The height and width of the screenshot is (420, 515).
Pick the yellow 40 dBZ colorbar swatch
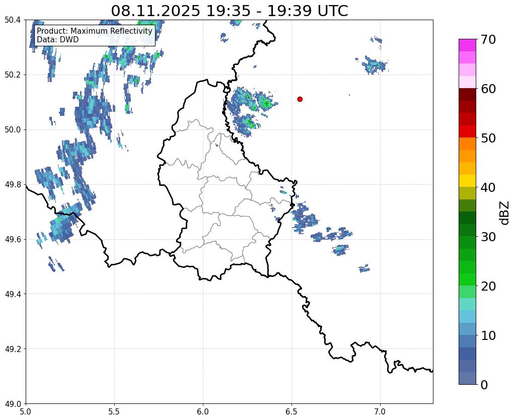pyautogui.click(x=467, y=181)
